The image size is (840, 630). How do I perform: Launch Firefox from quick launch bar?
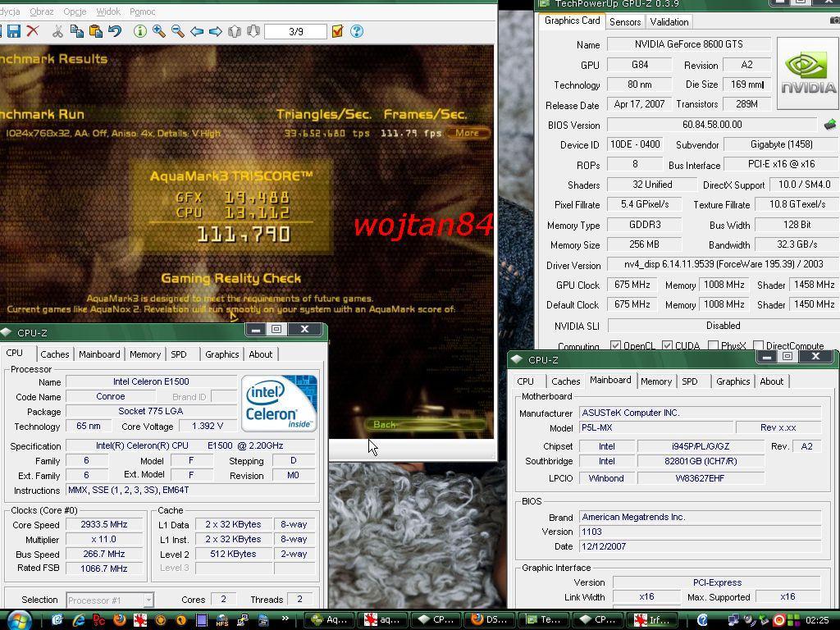[x=120, y=620]
